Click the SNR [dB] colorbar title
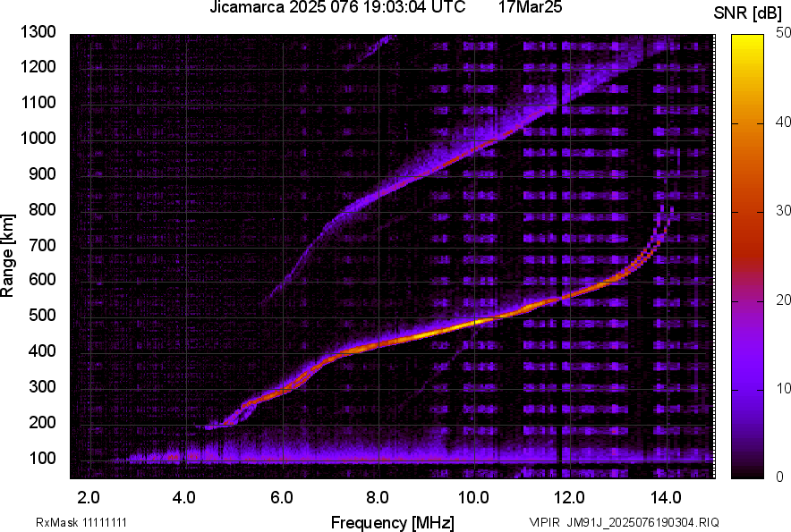Viewport: 791px width, 532px height. (x=748, y=13)
